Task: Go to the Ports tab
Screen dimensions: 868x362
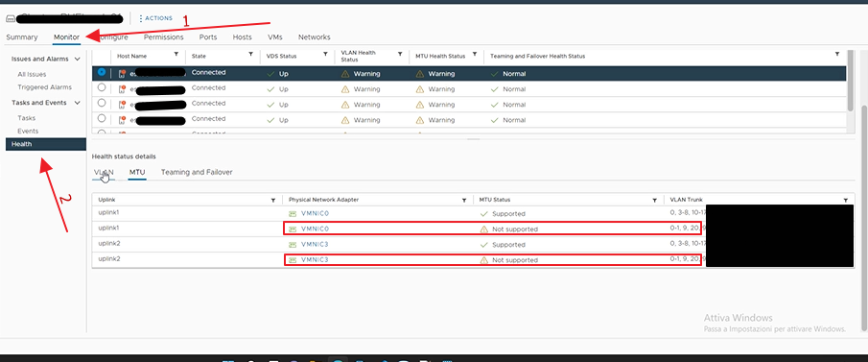Action: point(208,37)
